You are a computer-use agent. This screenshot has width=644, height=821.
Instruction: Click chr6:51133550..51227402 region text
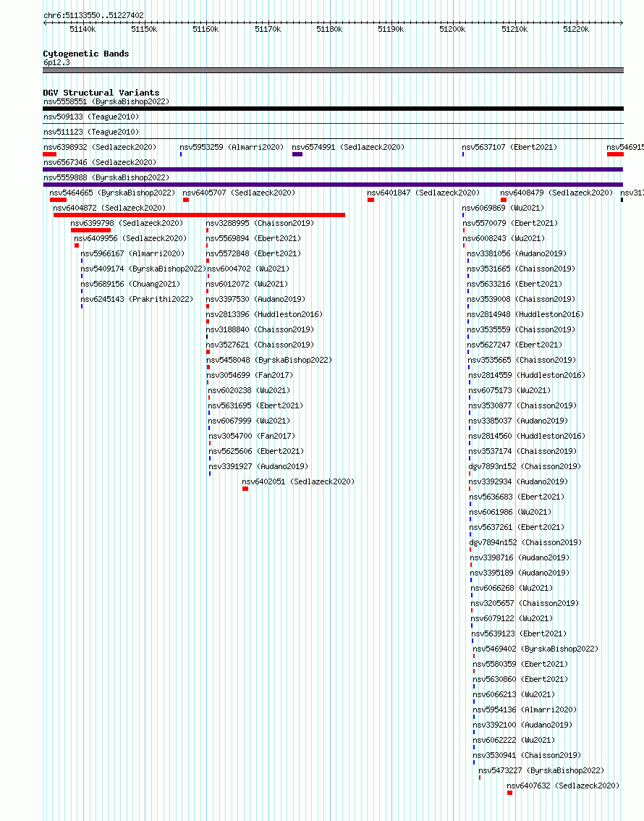coord(93,16)
